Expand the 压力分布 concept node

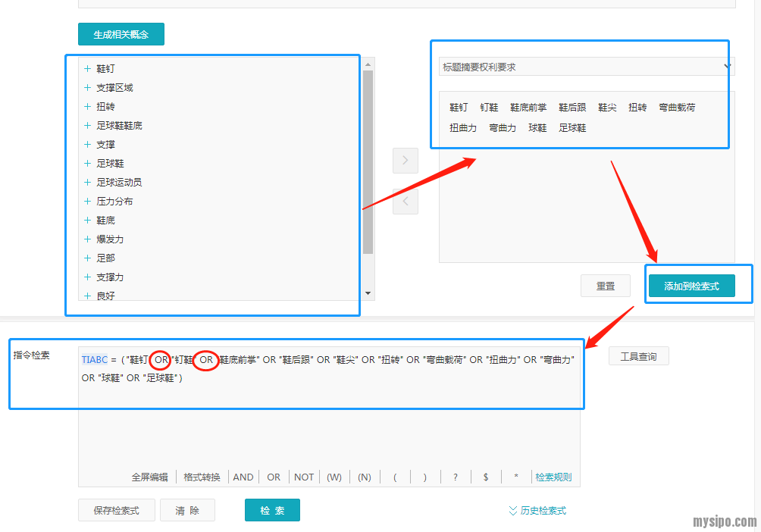(88, 202)
